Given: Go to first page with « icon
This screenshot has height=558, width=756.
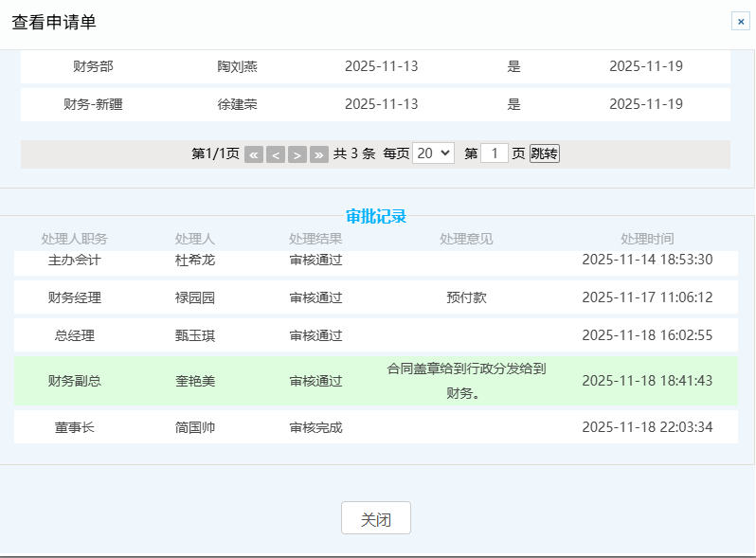Looking at the screenshot, I should pyautogui.click(x=254, y=154).
